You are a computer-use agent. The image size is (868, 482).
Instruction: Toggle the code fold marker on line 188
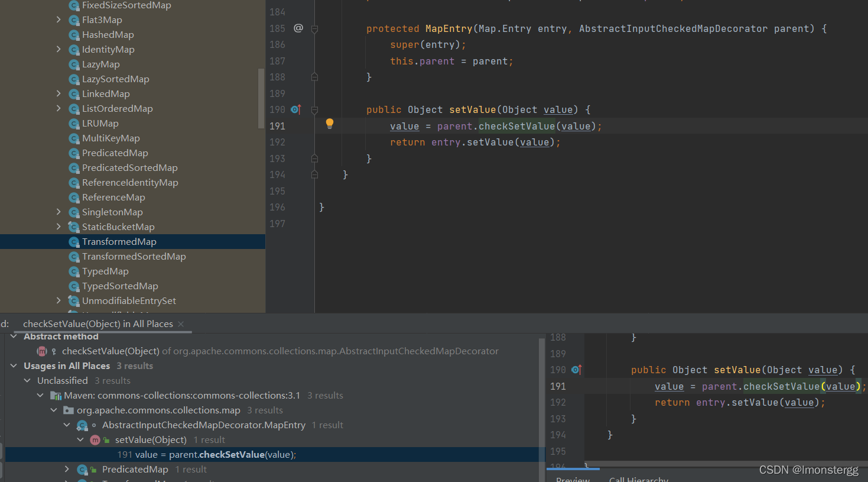[314, 77]
